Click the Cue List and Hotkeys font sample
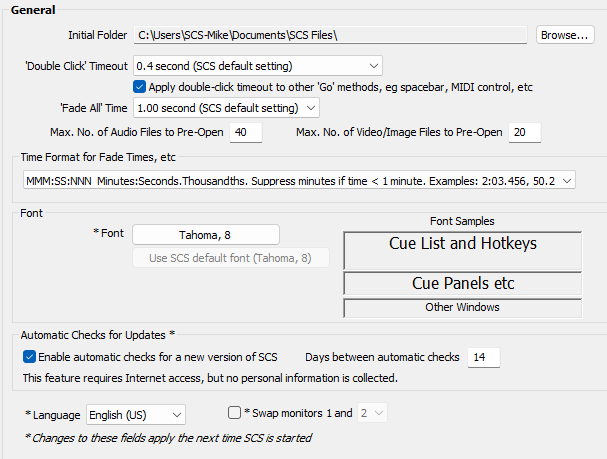 click(x=463, y=250)
